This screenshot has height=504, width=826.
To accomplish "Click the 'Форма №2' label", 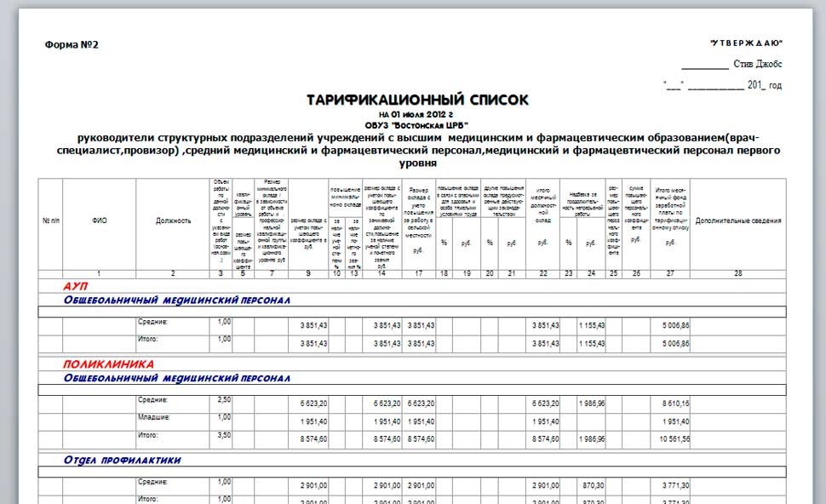I will pyautogui.click(x=72, y=45).
